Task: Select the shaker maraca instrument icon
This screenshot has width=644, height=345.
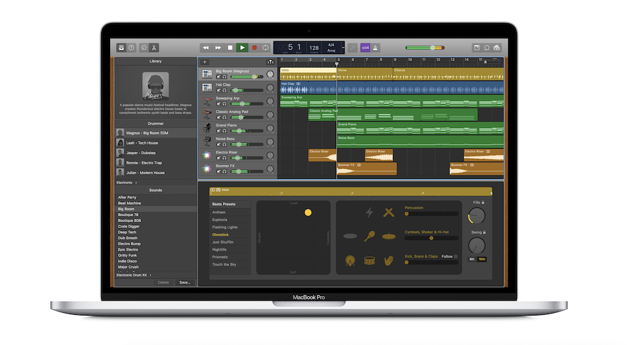Action: coord(369,236)
